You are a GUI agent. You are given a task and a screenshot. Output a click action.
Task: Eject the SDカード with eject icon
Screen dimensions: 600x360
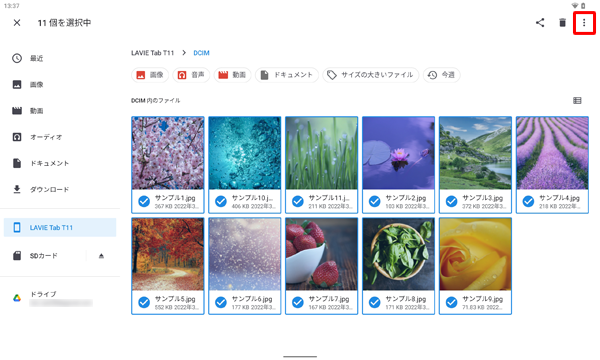101,256
